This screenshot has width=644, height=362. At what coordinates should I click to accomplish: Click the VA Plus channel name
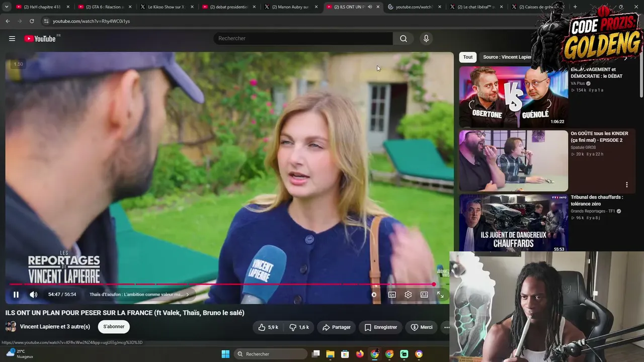(578, 83)
